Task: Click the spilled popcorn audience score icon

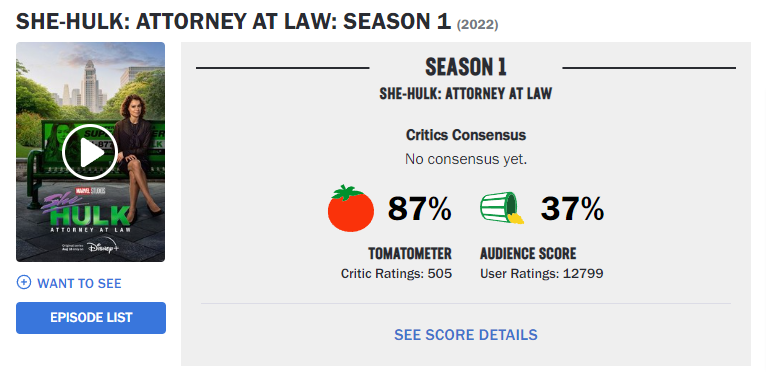Action: (x=502, y=208)
